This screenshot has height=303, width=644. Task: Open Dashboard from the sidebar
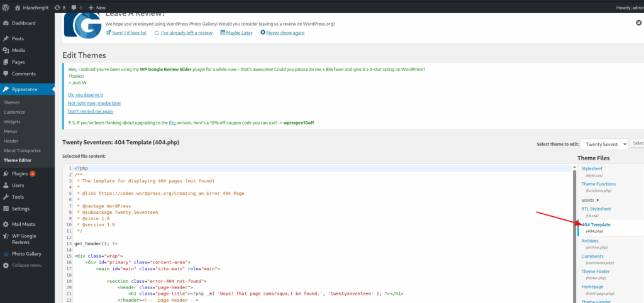23,23
